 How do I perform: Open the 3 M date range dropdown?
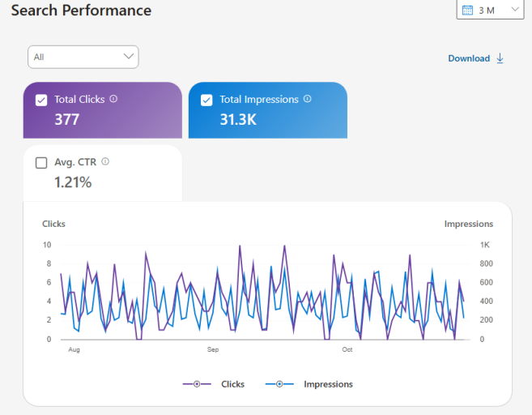coord(490,10)
